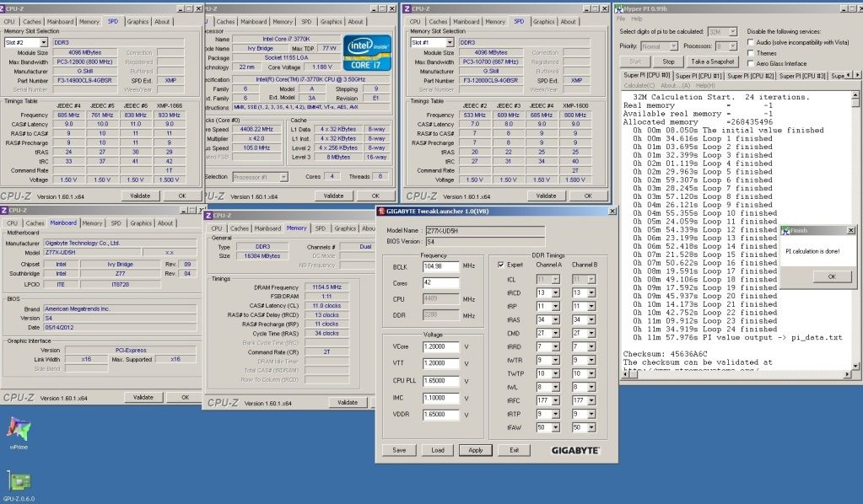The width and height of the screenshot is (863, 504).
Task: Open the tFAW Channel B dropdown
Action: [x=585, y=427]
